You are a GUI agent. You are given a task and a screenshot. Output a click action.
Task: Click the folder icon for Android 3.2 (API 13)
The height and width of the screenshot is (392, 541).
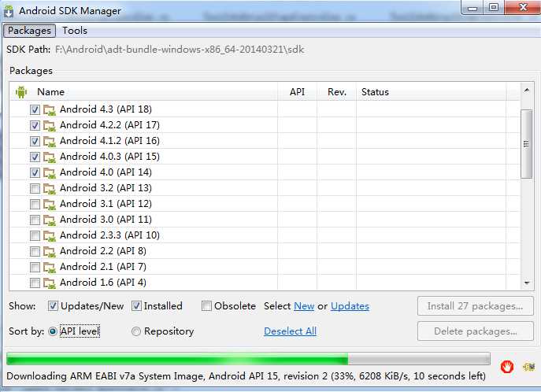coord(50,189)
